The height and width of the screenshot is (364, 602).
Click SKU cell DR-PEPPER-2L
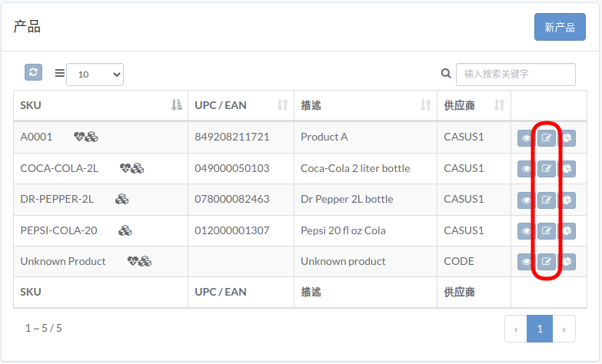(x=57, y=199)
